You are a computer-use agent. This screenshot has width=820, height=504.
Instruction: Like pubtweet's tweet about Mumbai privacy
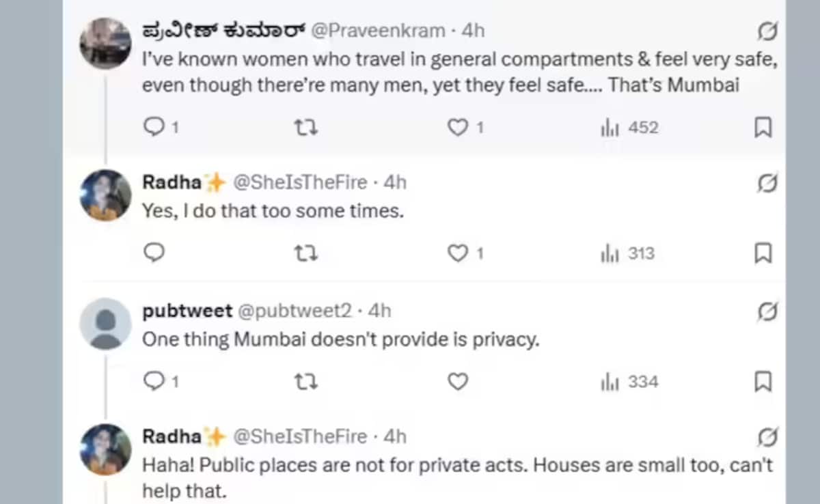tap(457, 381)
